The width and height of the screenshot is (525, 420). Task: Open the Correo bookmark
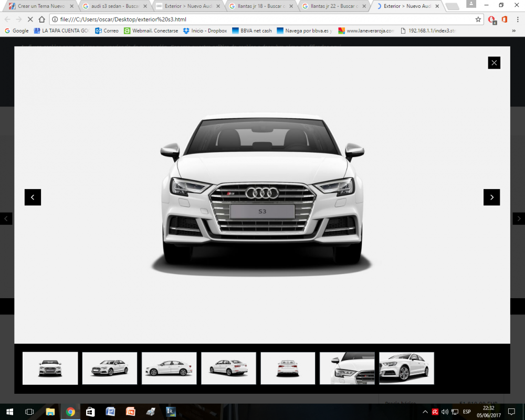pyautogui.click(x=107, y=31)
